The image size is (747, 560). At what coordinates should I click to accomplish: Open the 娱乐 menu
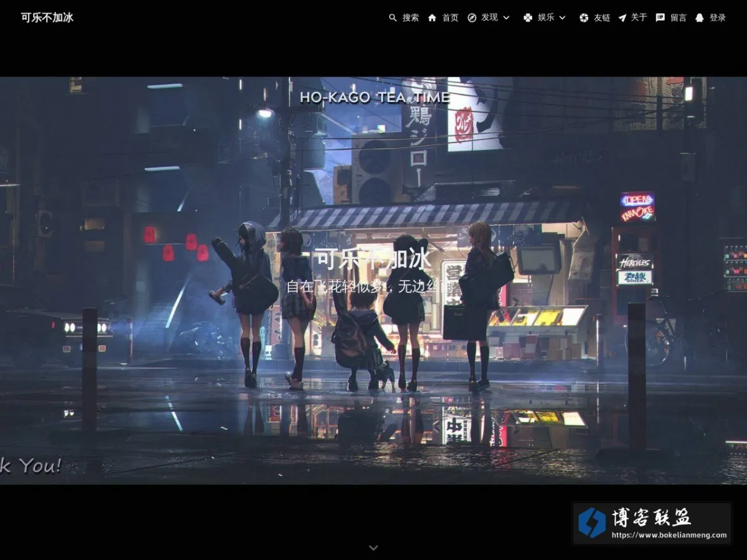point(546,17)
